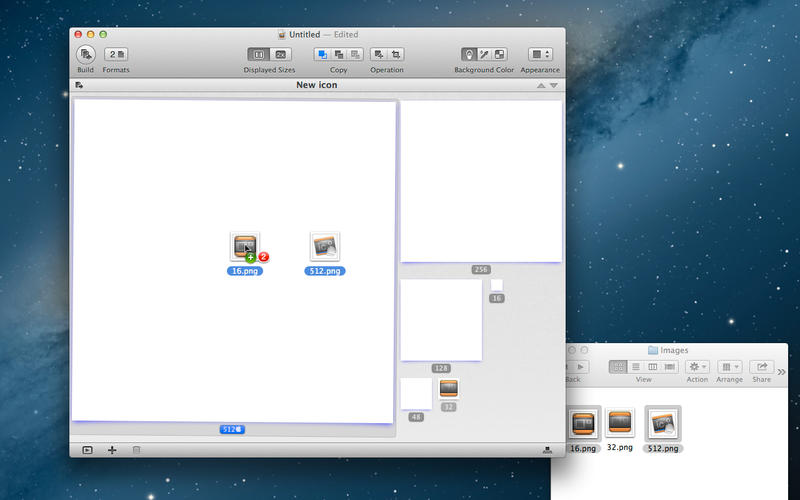Open the Action gear dropdown in Finder
The height and width of the screenshot is (500, 800).
click(x=698, y=367)
